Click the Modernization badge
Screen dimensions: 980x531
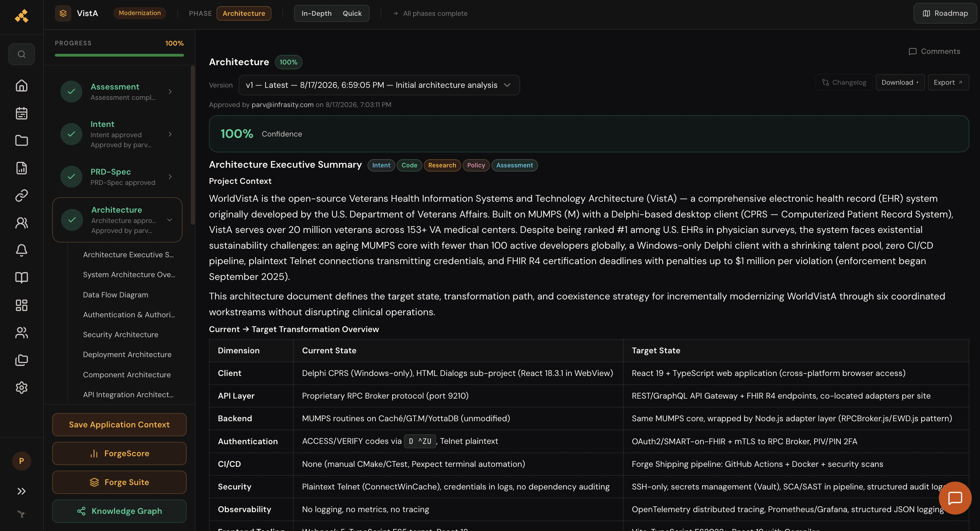pos(140,13)
